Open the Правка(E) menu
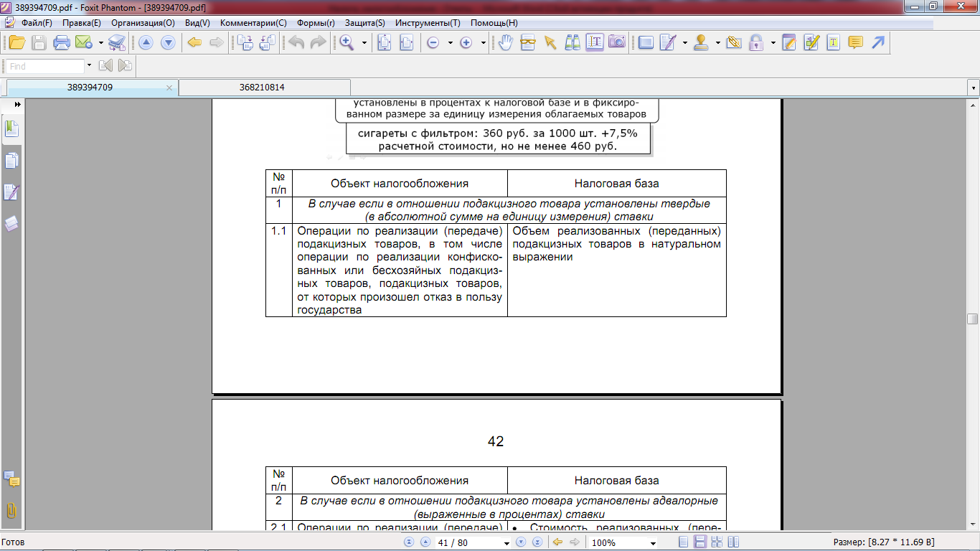Image resolution: width=980 pixels, height=551 pixels. [x=82, y=23]
